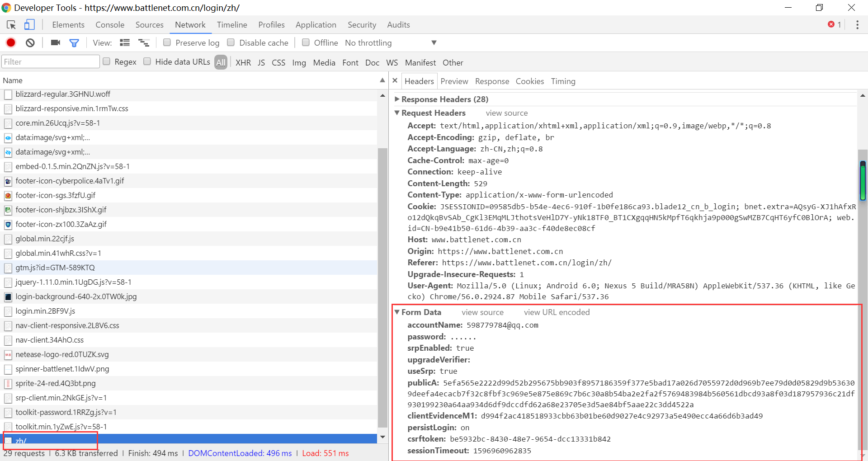Check the Offline checkbox
The height and width of the screenshot is (461, 868).
tap(306, 42)
